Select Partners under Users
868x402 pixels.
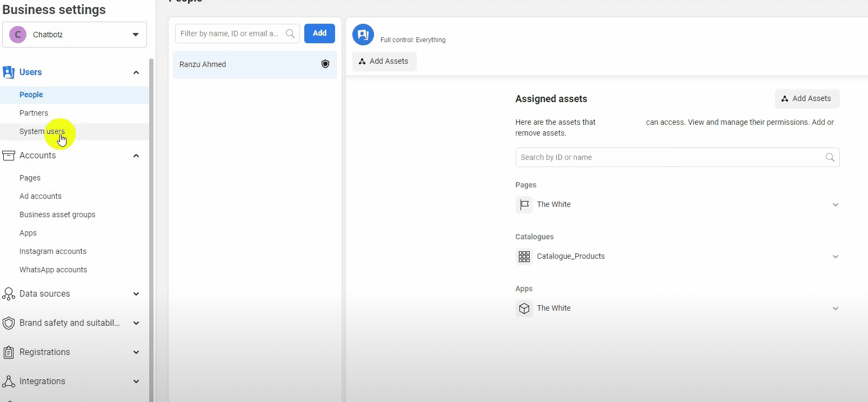click(x=34, y=113)
